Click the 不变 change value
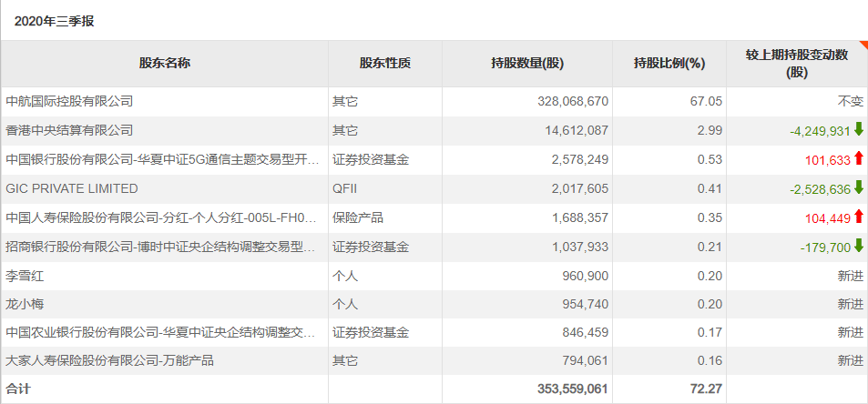 tap(851, 101)
